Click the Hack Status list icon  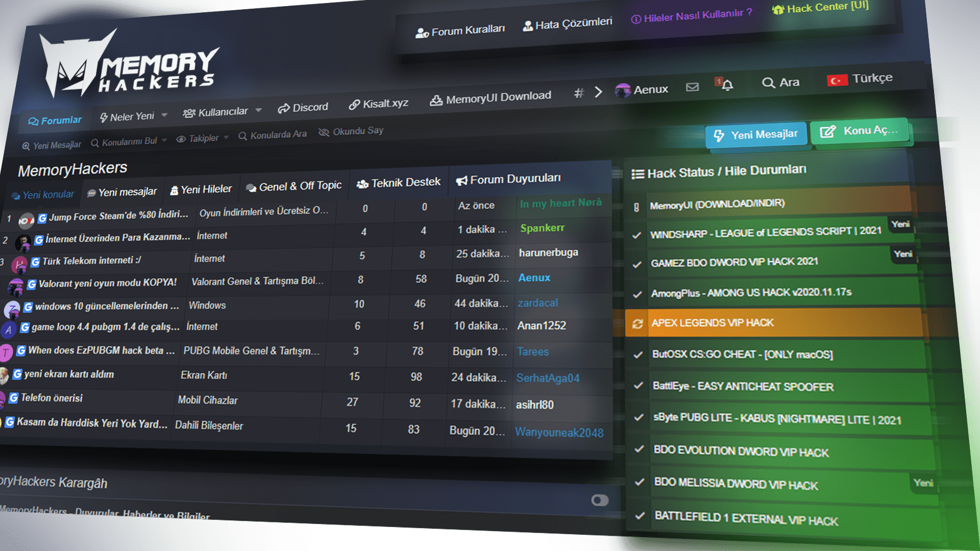[x=638, y=174]
